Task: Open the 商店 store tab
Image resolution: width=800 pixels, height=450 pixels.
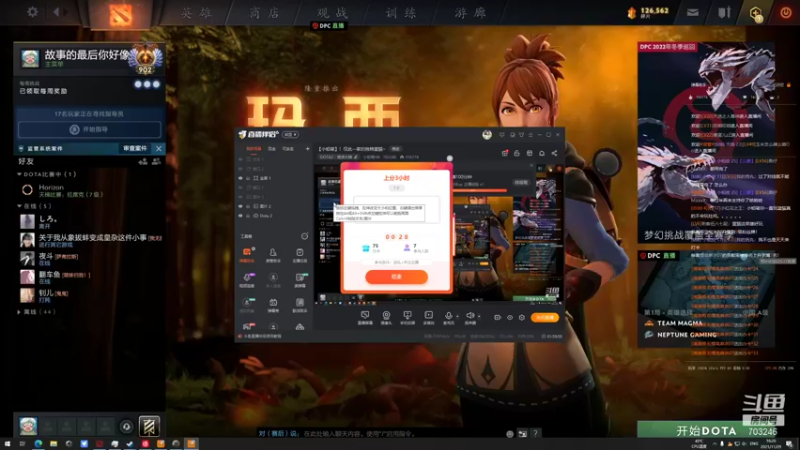Action: coord(265,13)
